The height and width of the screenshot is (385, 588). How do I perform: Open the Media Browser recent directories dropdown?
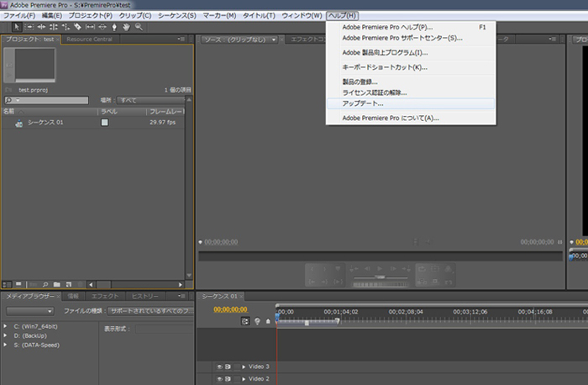click(30, 311)
